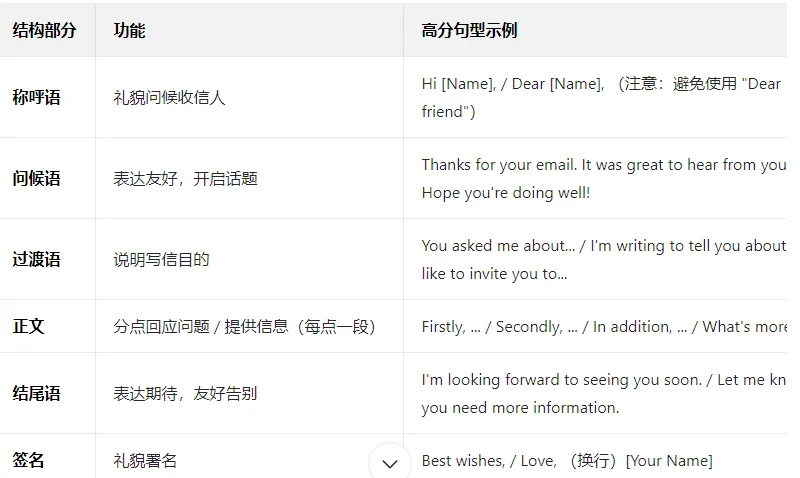The width and height of the screenshot is (800, 478).
Task: Click the 正文 row label
Action: click(x=29, y=326)
